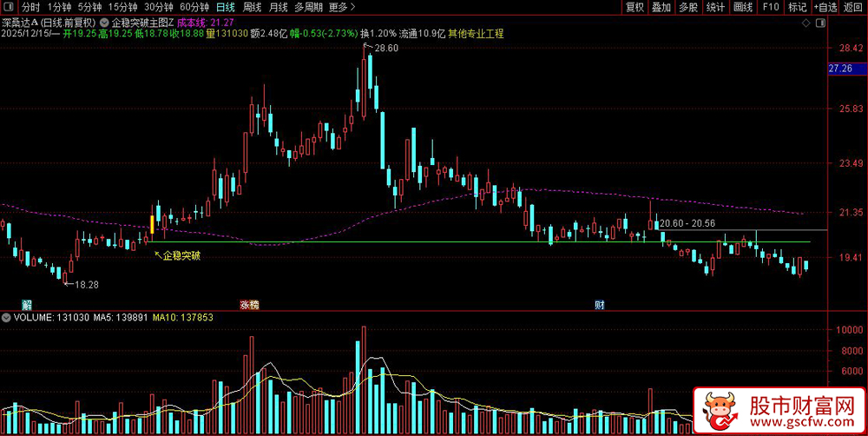
Task: Click the 叠加 overlay button
Action: (x=661, y=7)
